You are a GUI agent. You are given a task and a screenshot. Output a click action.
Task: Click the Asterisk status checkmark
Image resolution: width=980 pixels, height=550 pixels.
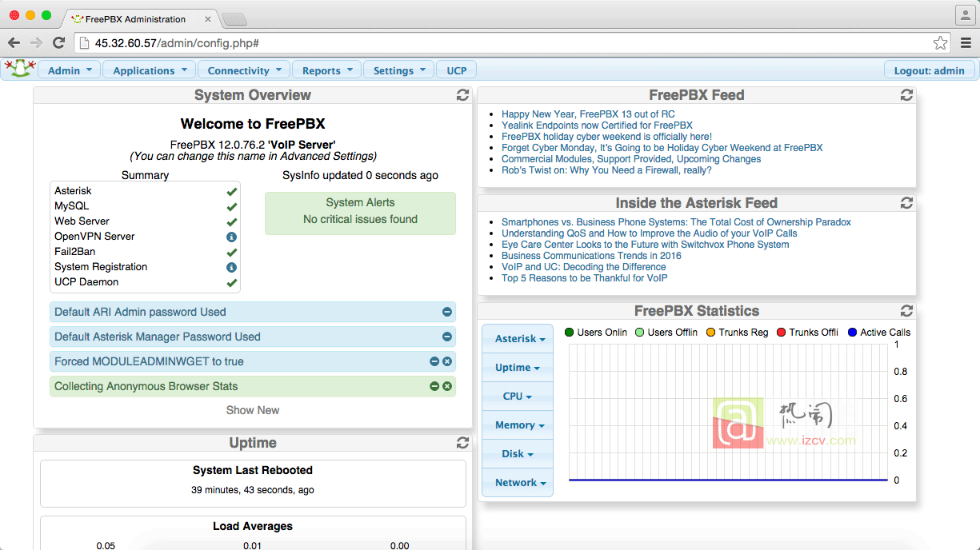pos(231,191)
